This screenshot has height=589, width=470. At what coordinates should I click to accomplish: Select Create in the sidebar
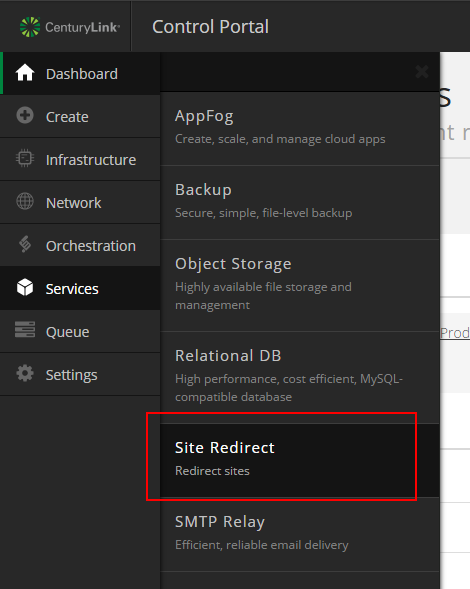80,116
